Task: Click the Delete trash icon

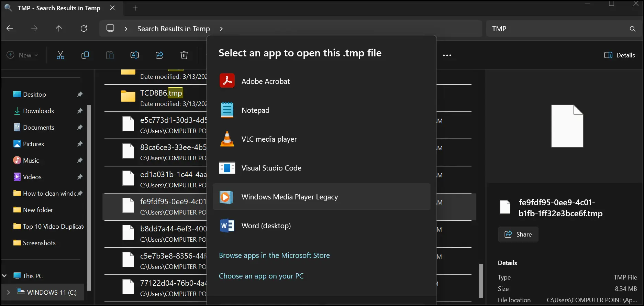Action: pos(184,55)
